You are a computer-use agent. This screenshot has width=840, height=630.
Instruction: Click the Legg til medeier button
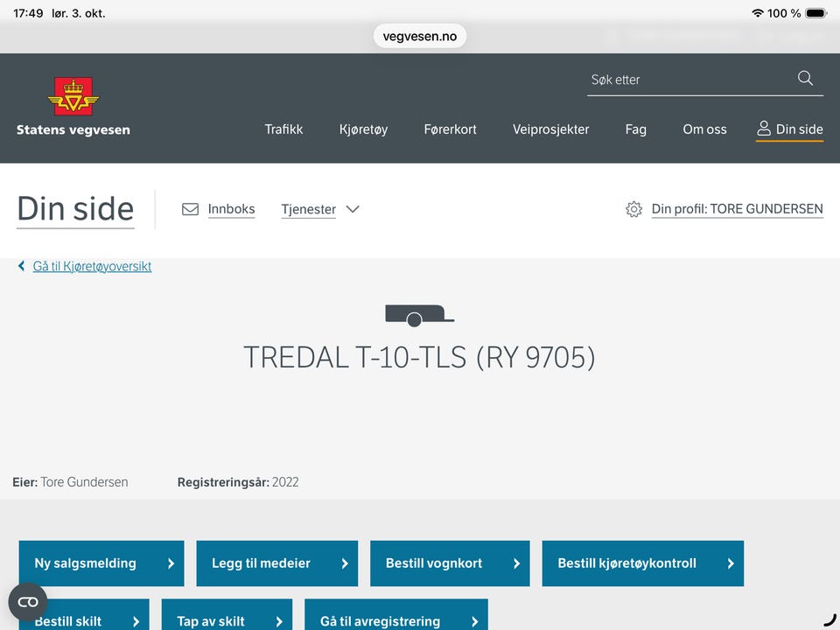(277, 563)
